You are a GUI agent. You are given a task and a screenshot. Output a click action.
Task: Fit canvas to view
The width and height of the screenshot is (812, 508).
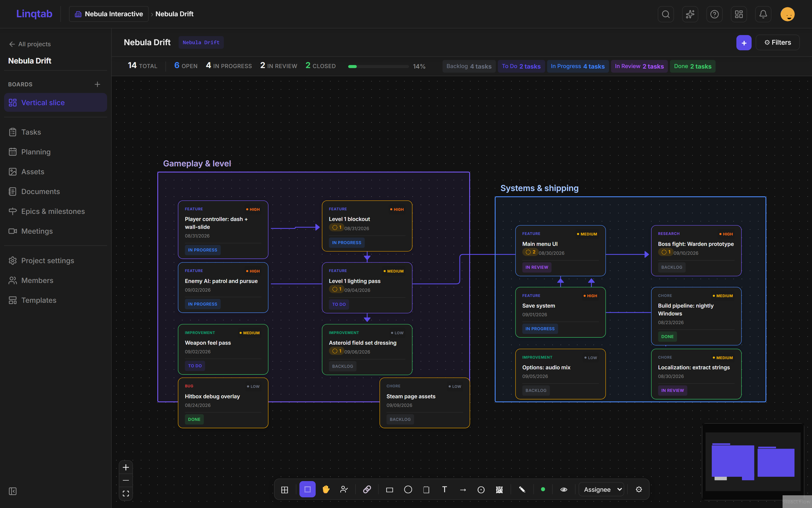(126, 494)
